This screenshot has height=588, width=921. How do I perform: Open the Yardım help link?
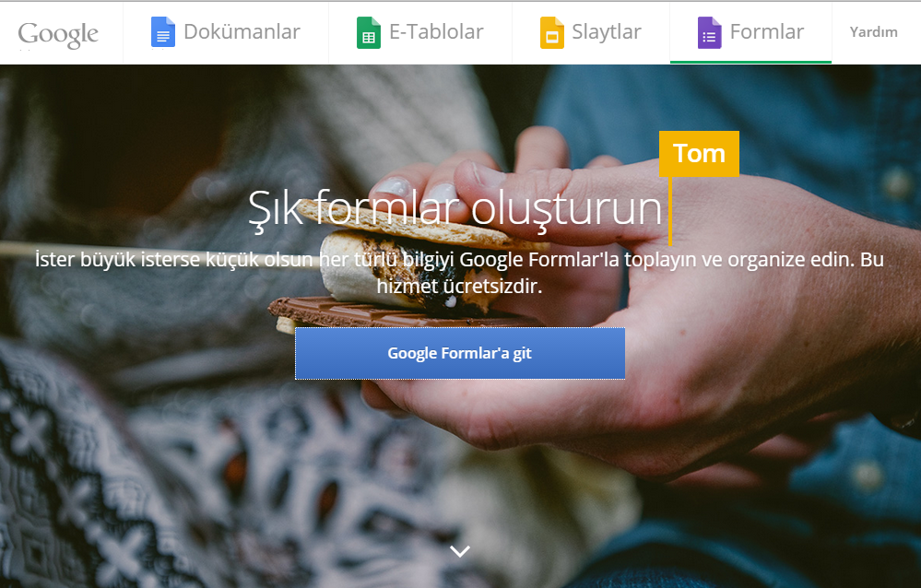(873, 32)
